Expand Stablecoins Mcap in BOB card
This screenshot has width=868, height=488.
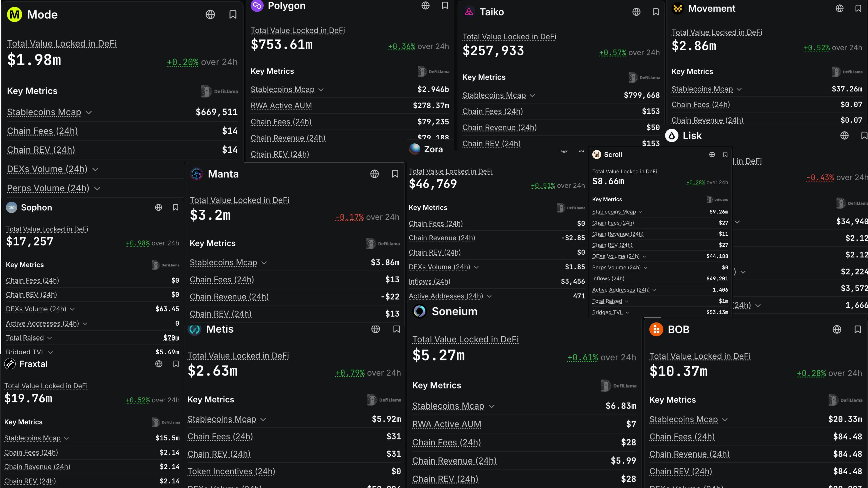tap(725, 420)
